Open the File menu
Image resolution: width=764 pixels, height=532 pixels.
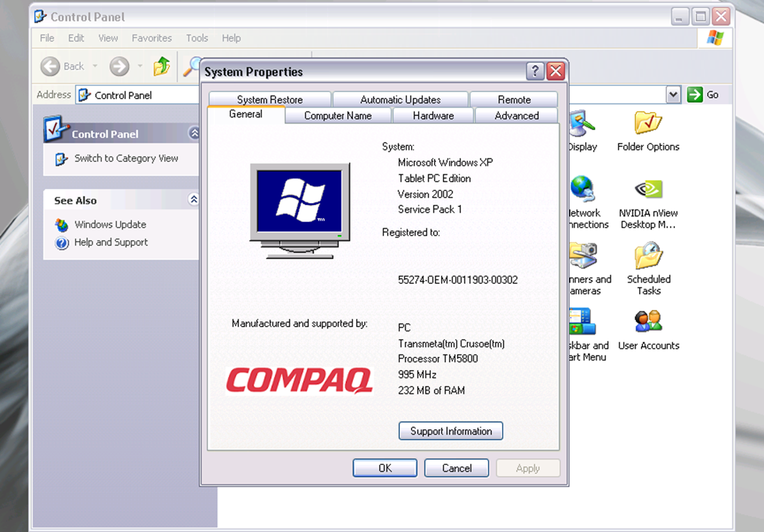click(47, 38)
